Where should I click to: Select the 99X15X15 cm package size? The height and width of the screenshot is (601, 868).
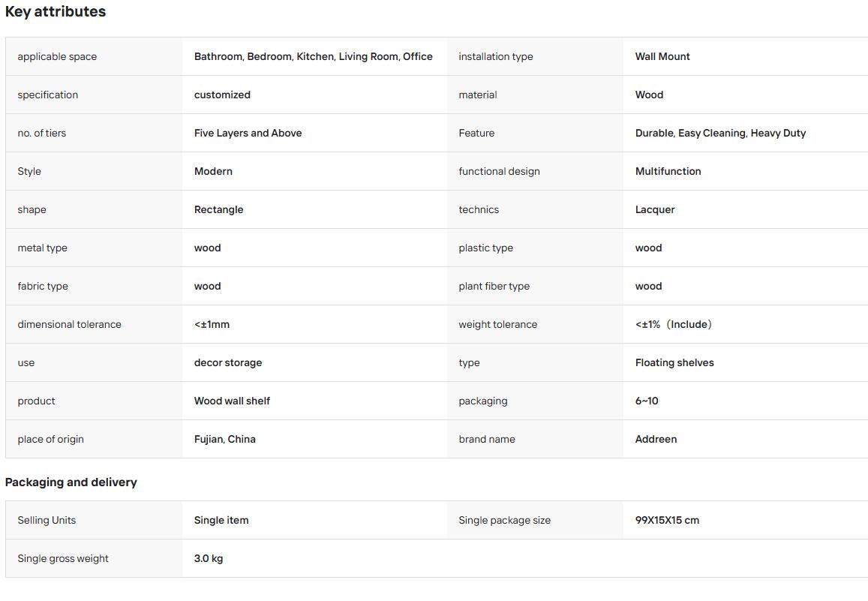tap(667, 520)
